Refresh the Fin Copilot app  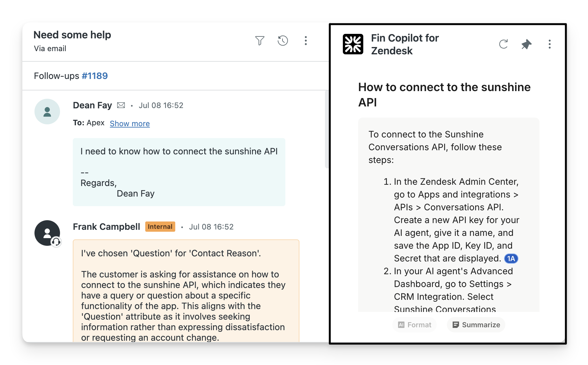(x=503, y=44)
